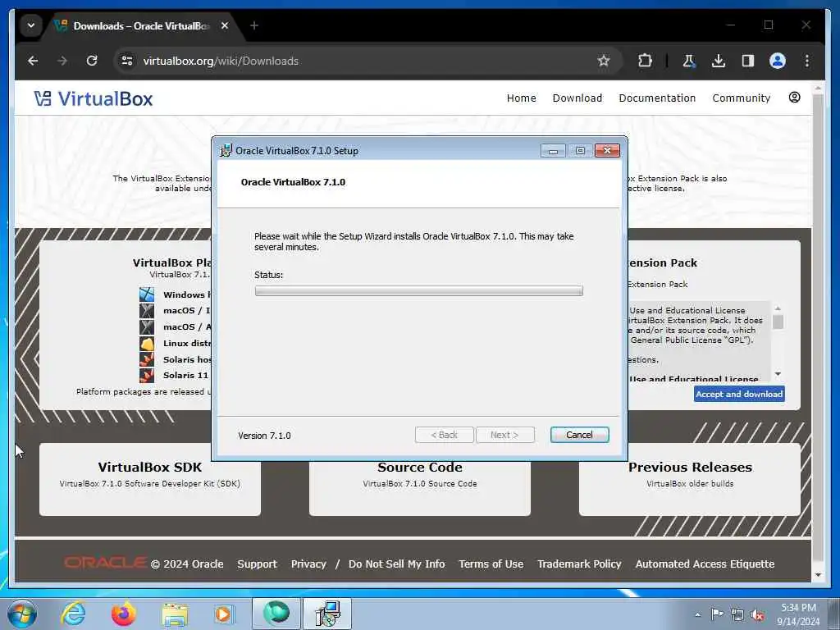Switch to the VirtualBox installer taskbar item

(x=327, y=614)
